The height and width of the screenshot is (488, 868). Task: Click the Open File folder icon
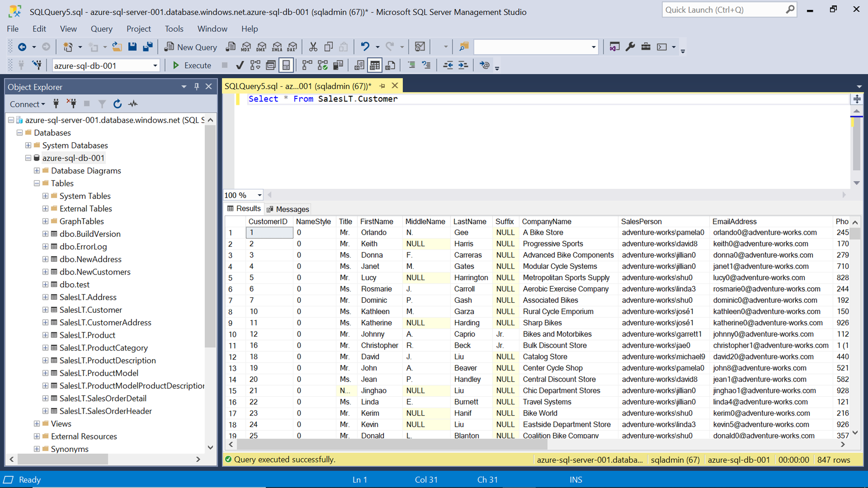tap(116, 47)
